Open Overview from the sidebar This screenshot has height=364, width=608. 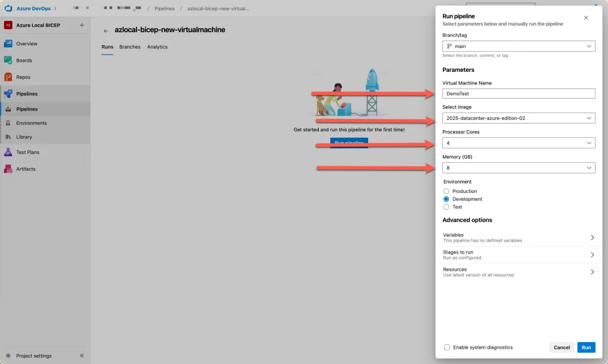(x=26, y=44)
